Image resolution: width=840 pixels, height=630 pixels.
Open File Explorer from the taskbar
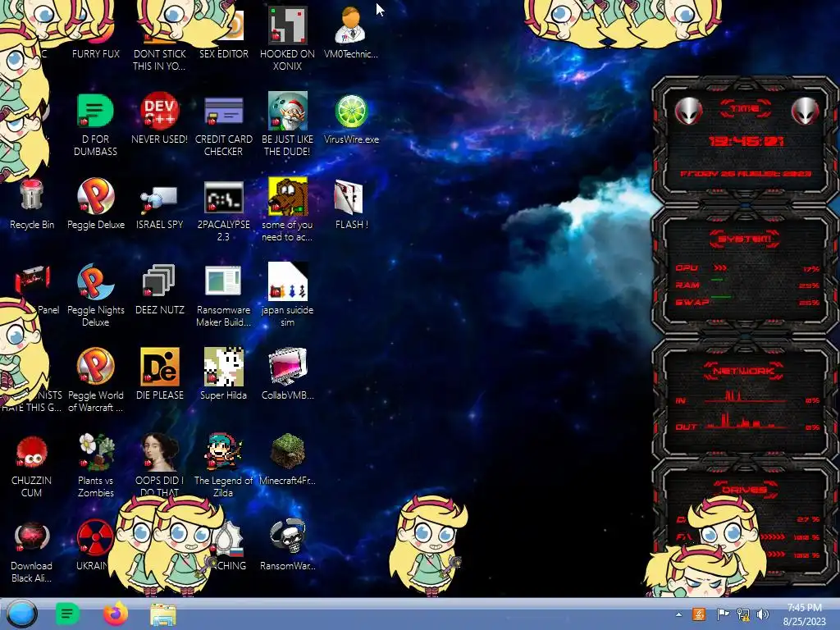pos(163,614)
